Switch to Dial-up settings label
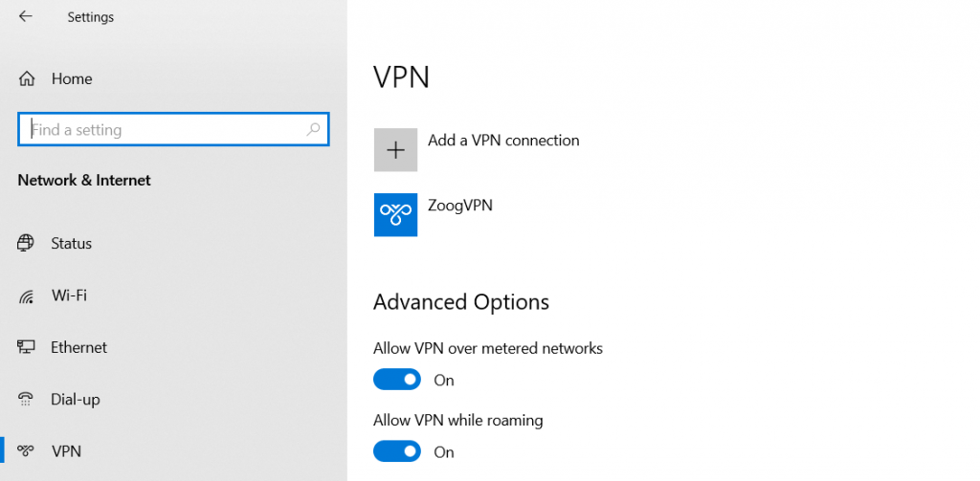Viewport: 980px width, 481px height. pyautogui.click(x=75, y=399)
